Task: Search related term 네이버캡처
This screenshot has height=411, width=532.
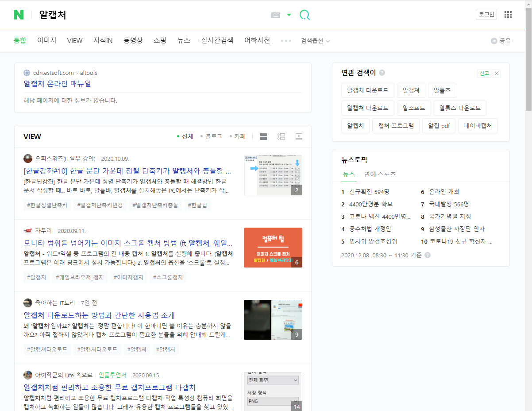Action: pos(478,126)
